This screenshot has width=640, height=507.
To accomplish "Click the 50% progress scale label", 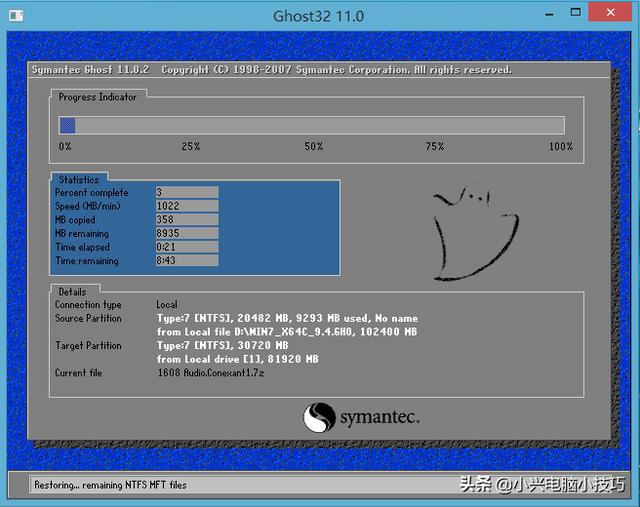I will pos(313,147).
